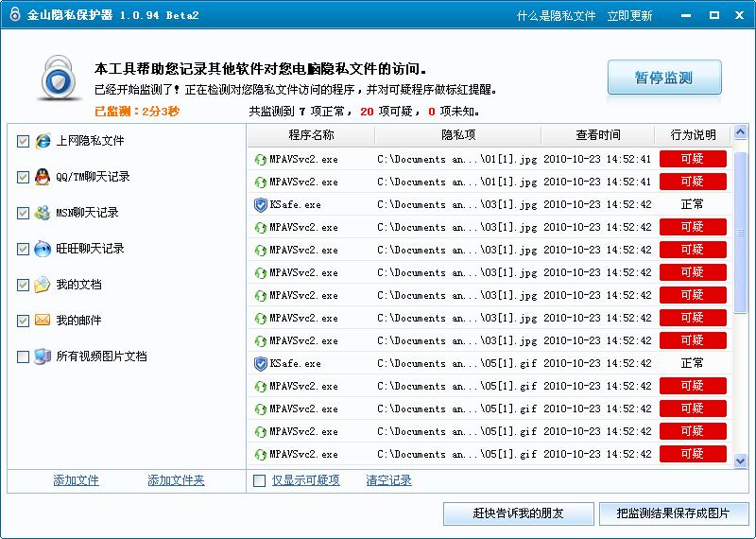Check the 仅显示可疑项 checkbox

pyautogui.click(x=259, y=480)
